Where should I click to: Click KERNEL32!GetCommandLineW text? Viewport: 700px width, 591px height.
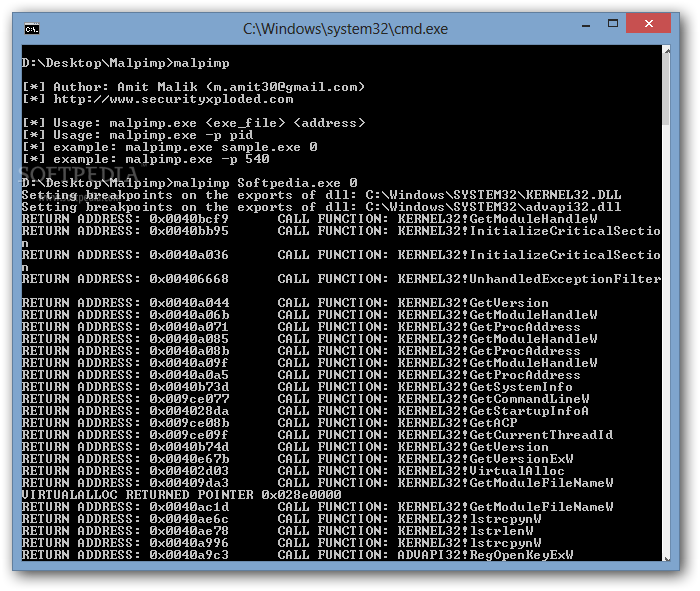tap(493, 400)
